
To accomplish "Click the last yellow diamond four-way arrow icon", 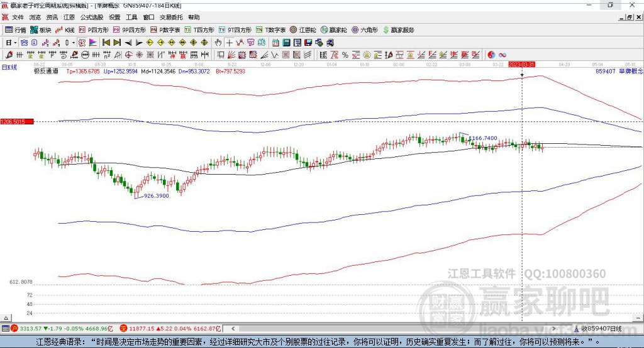I will (x=204, y=43).
